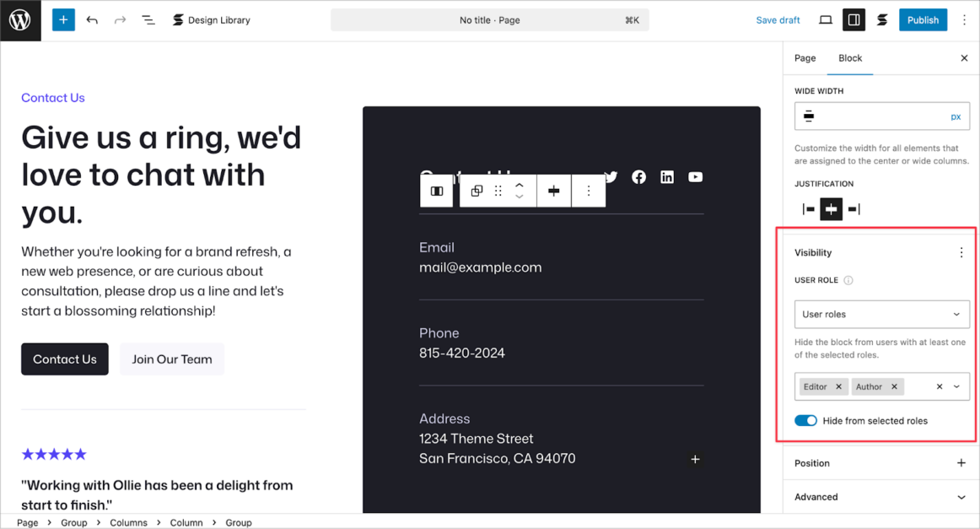Image resolution: width=980 pixels, height=529 pixels.
Task: Open block toolbar options menu
Action: coord(588,191)
